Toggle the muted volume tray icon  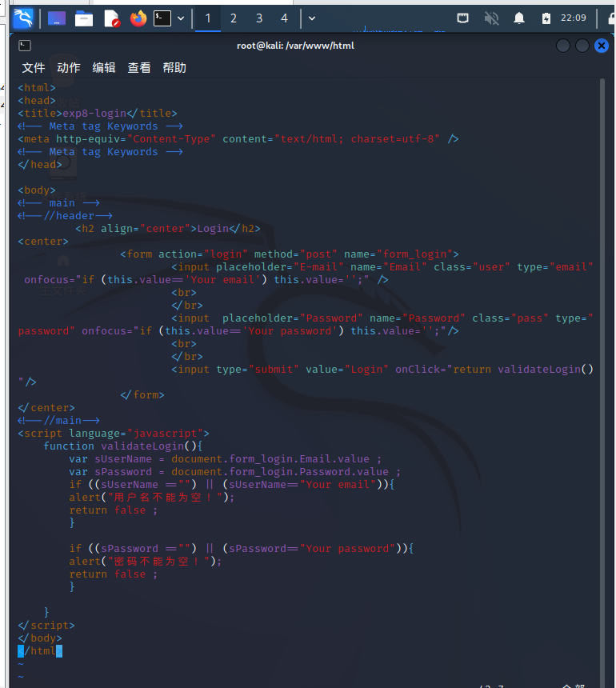coord(491,18)
